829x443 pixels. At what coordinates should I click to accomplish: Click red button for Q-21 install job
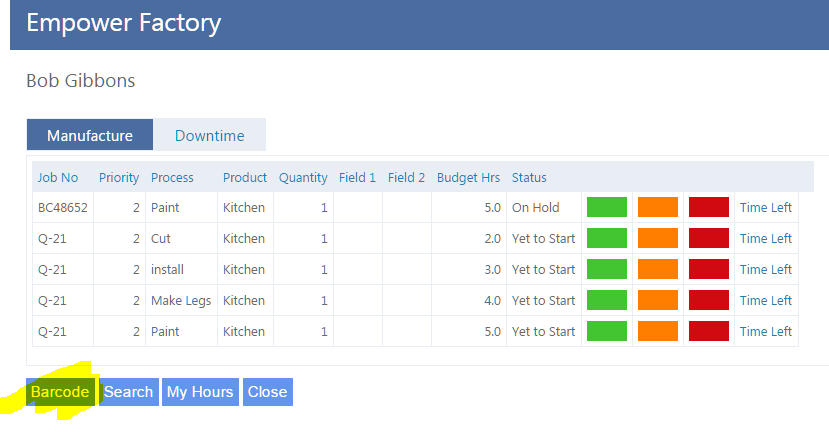(709, 270)
